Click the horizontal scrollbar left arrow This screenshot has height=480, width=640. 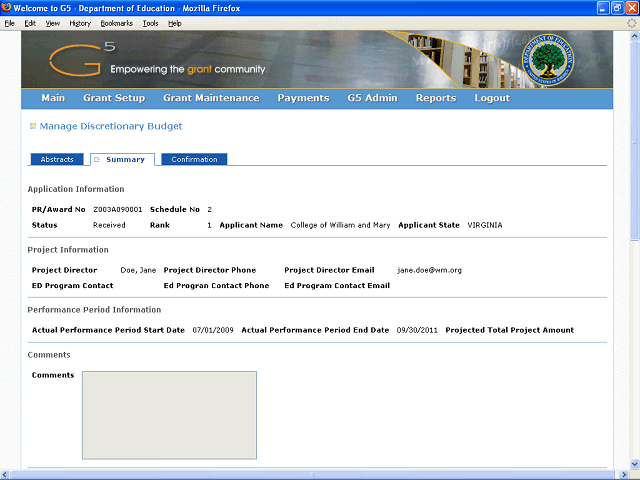[4, 474]
